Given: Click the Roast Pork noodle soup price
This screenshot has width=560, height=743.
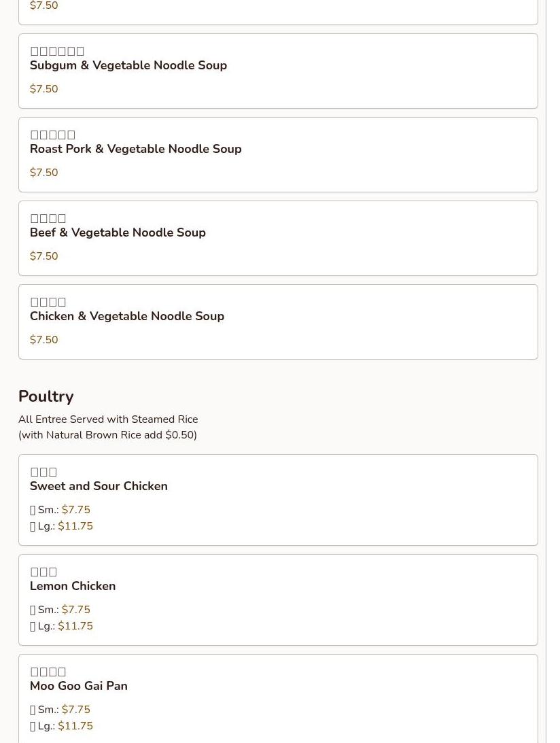Looking at the screenshot, I should (x=44, y=173).
